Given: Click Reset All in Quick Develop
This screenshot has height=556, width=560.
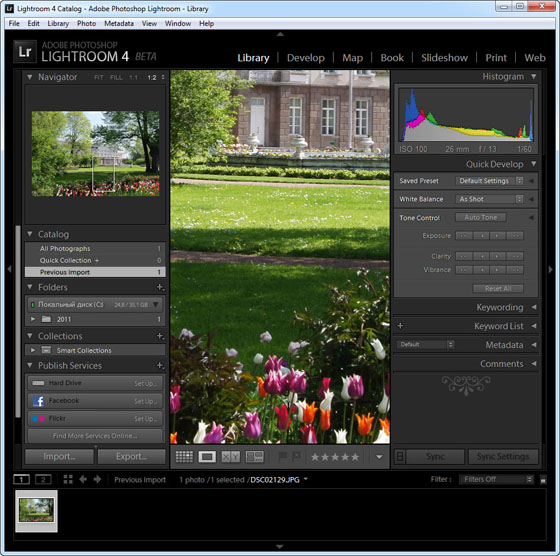Looking at the screenshot, I should (x=498, y=288).
